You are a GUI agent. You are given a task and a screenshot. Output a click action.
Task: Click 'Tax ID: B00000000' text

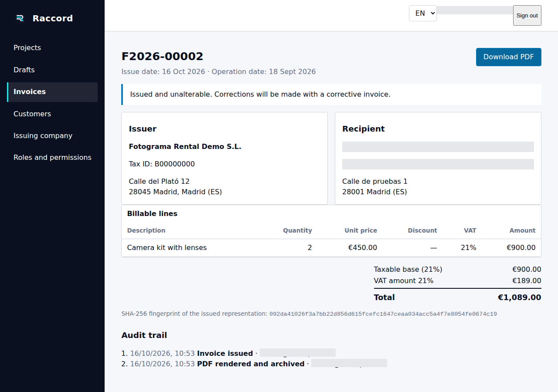pyautogui.click(x=162, y=164)
